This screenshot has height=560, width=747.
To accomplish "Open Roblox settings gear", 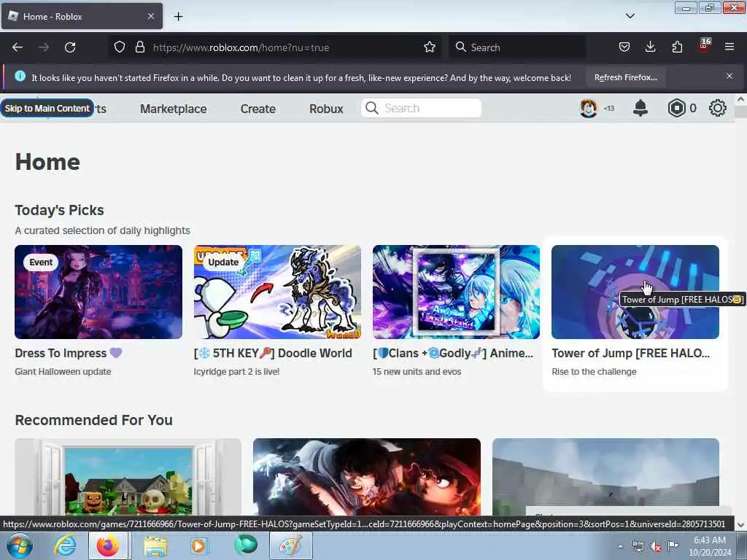I will click(718, 108).
